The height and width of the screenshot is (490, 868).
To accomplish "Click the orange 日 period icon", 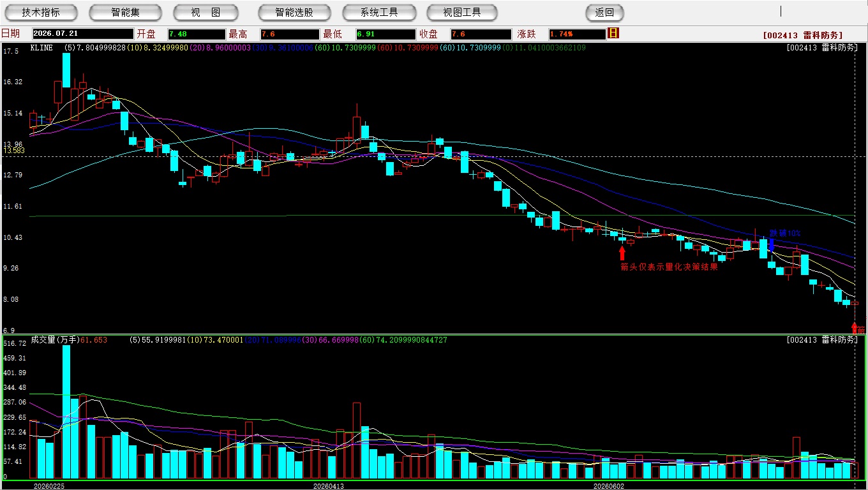I will pos(613,33).
